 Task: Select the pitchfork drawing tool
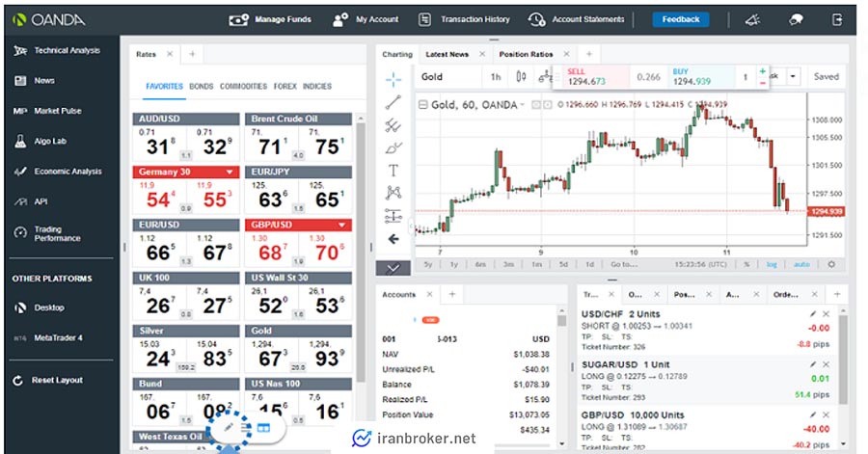click(393, 125)
